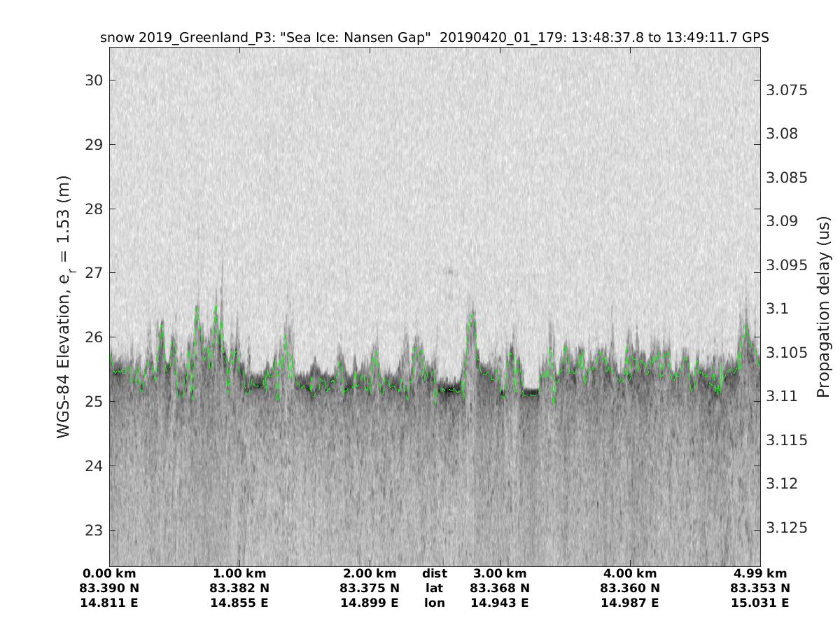
Task: Select the 3.1 propagation delay tick label
Action: (x=778, y=309)
